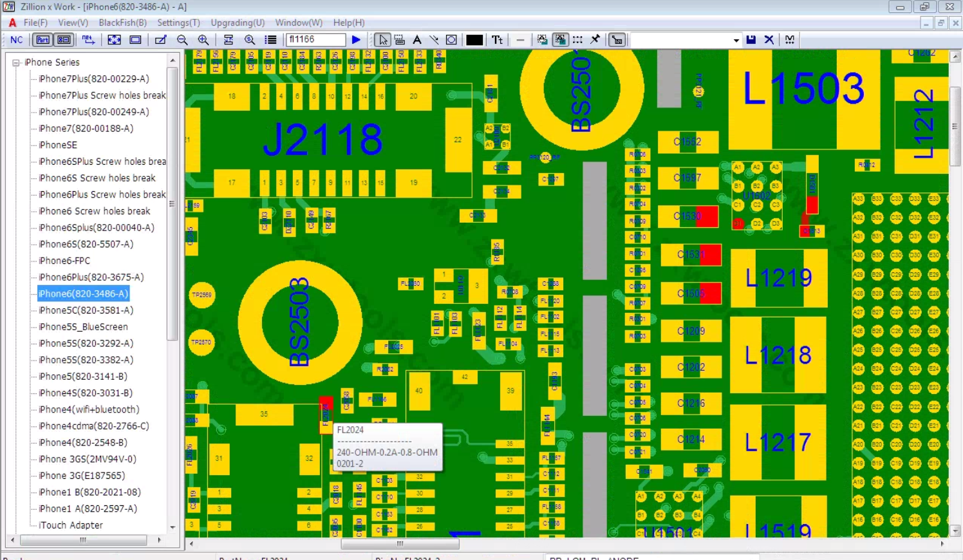Click the zoom out magnifier icon
This screenshot has width=963, height=560.
pos(182,40)
